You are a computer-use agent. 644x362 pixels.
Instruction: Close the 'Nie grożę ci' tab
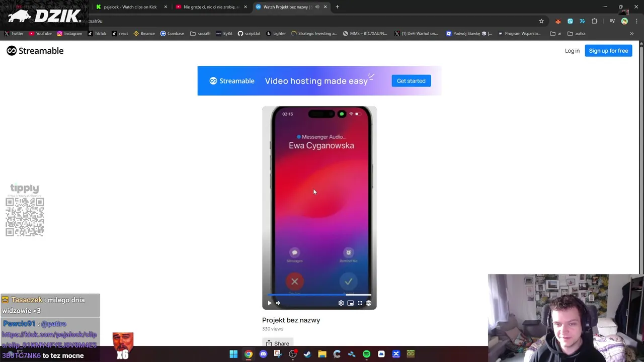point(246,7)
